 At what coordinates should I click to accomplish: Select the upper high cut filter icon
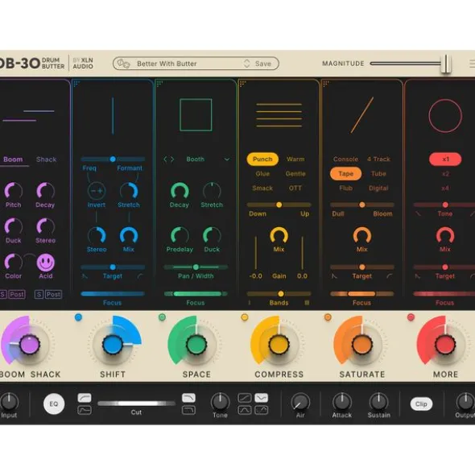click(x=188, y=398)
